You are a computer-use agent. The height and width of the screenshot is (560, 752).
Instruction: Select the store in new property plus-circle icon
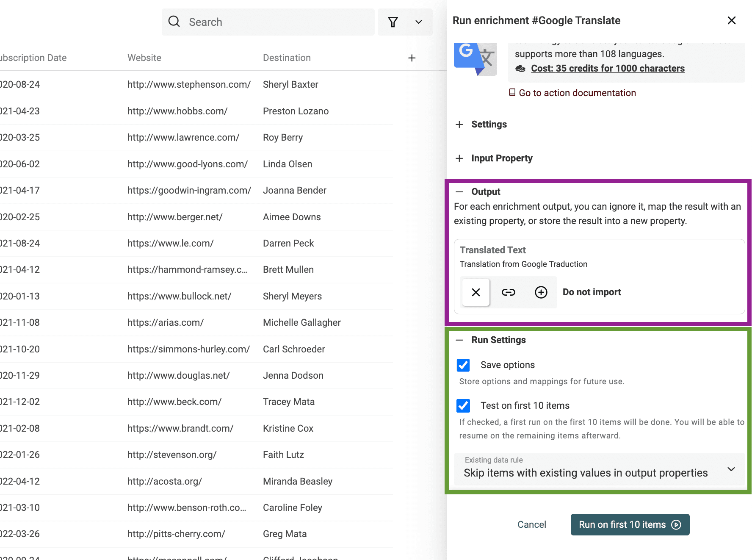point(541,292)
